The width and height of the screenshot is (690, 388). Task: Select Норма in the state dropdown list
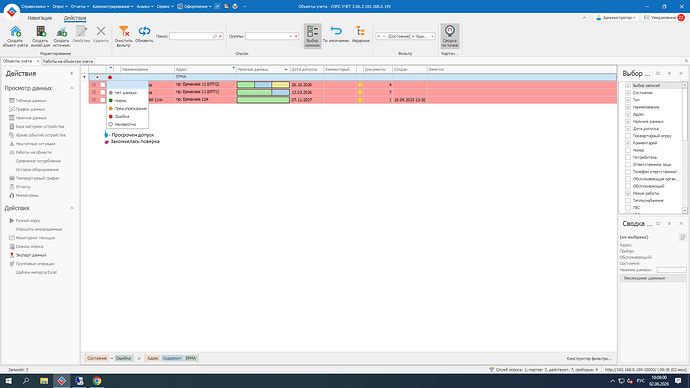pyautogui.click(x=127, y=101)
